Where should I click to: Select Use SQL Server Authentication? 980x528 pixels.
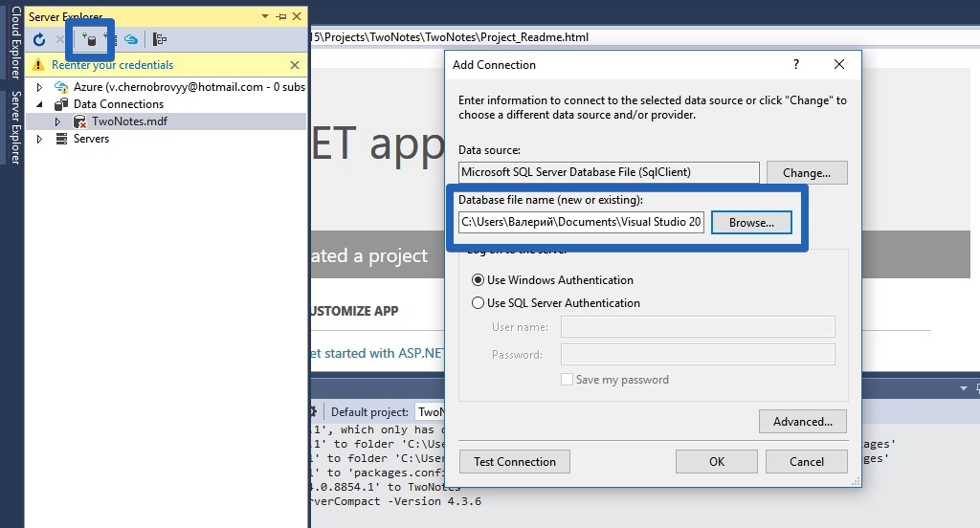[x=556, y=303]
